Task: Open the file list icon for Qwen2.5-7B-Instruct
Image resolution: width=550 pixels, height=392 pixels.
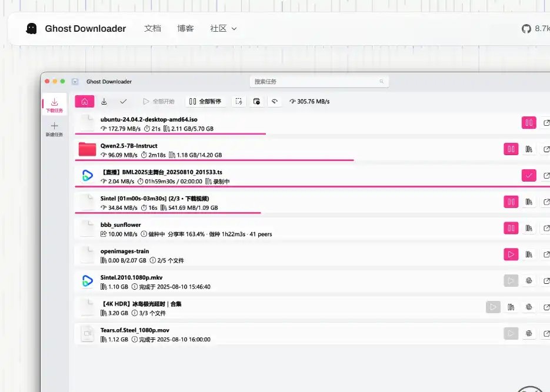Action: (x=529, y=149)
